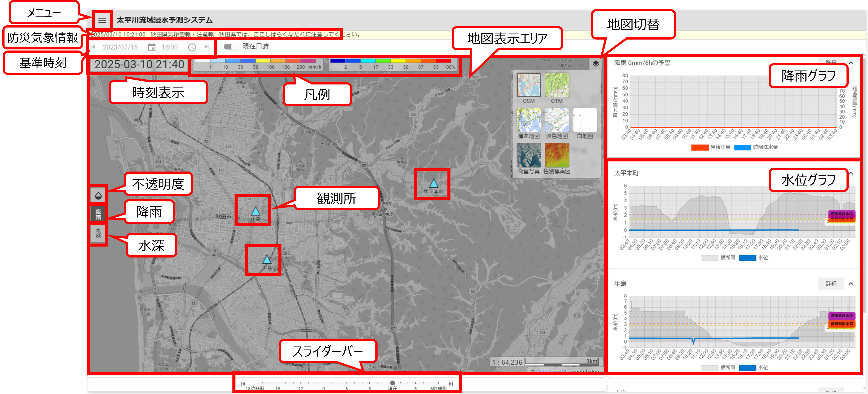Skip slider to the end
This screenshot has width=868, height=394.
pos(450,383)
